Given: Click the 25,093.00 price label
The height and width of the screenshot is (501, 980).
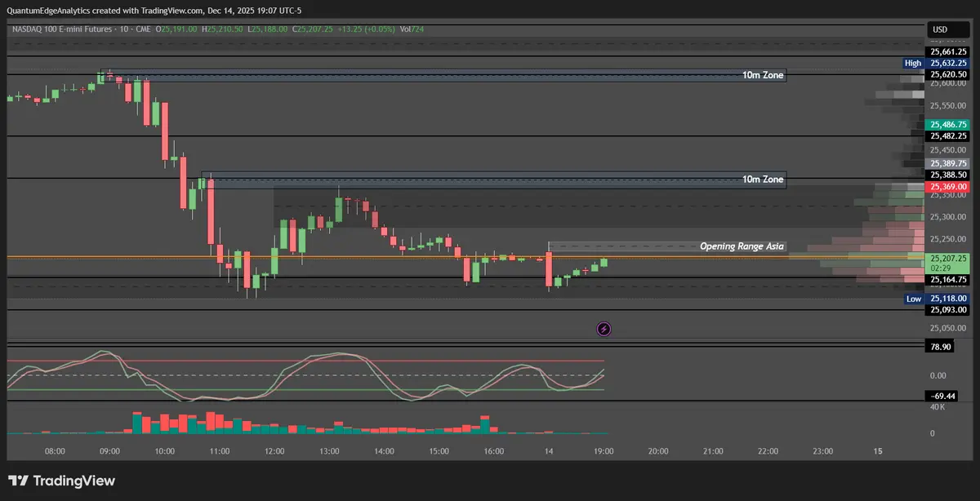Looking at the screenshot, I should click(948, 310).
